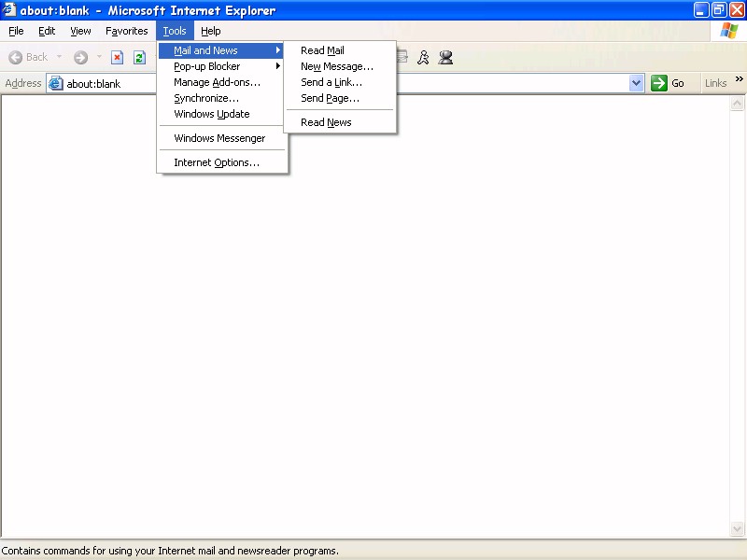The height and width of the screenshot is (560, 747).
Task: Click the about:blank address field
Action: [x=345, y=83]
